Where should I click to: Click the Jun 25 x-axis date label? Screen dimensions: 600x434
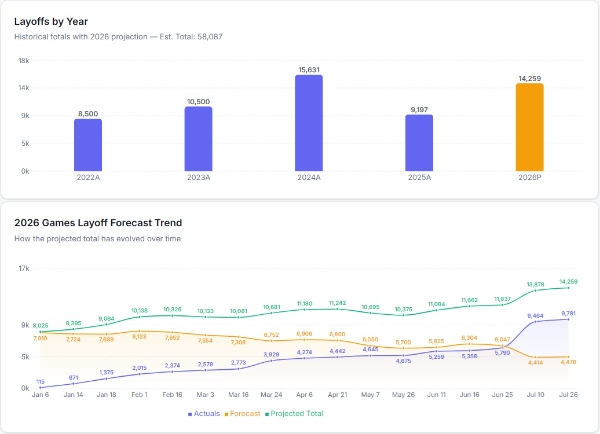click(x=502, y=395)
